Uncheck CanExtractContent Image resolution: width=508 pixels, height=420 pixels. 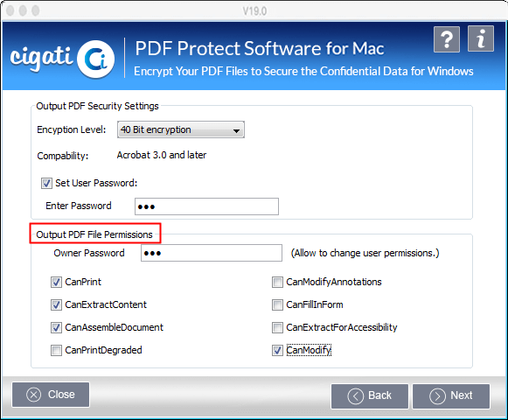tap(56, 304)
